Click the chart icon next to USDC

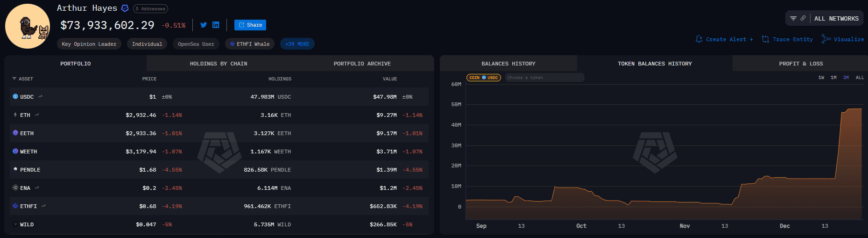(x=41, y=97)
